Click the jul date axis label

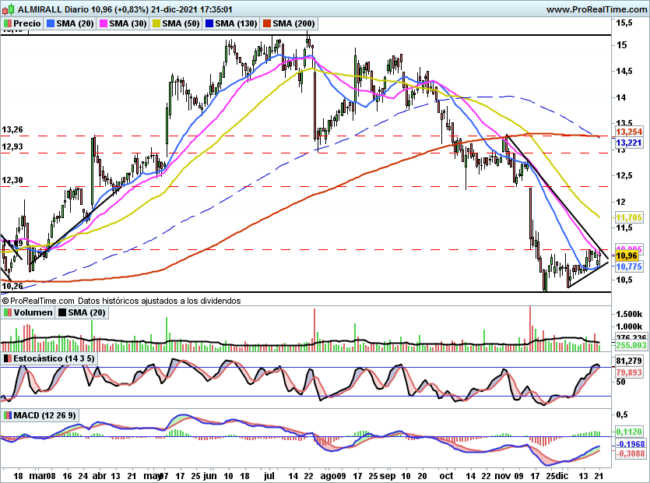[269, 476]
